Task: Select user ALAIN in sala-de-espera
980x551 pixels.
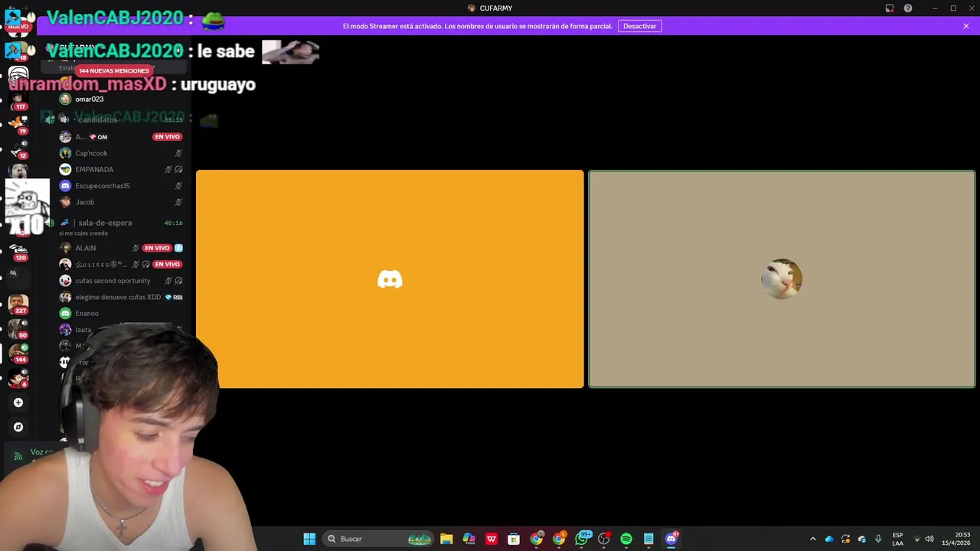Action: [122, 248]
